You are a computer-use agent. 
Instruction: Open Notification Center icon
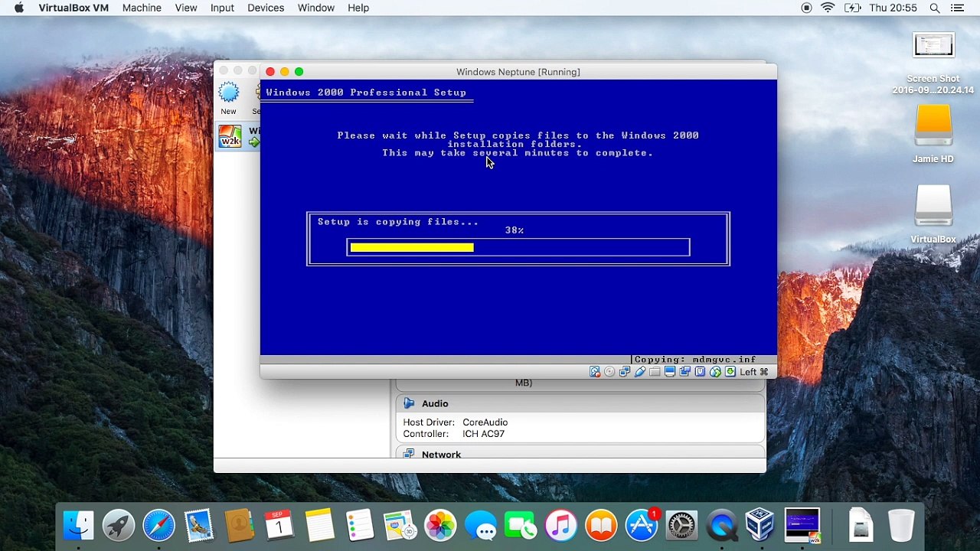(x=958, y=8)
